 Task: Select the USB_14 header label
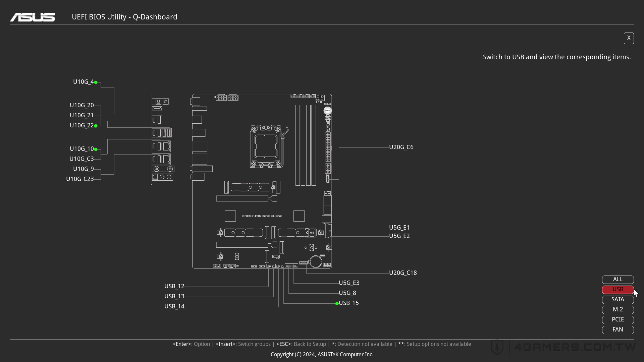coord(174,306)
